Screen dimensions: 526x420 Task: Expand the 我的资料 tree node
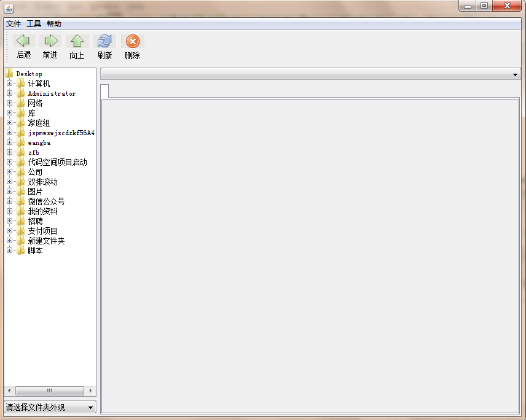9,211
